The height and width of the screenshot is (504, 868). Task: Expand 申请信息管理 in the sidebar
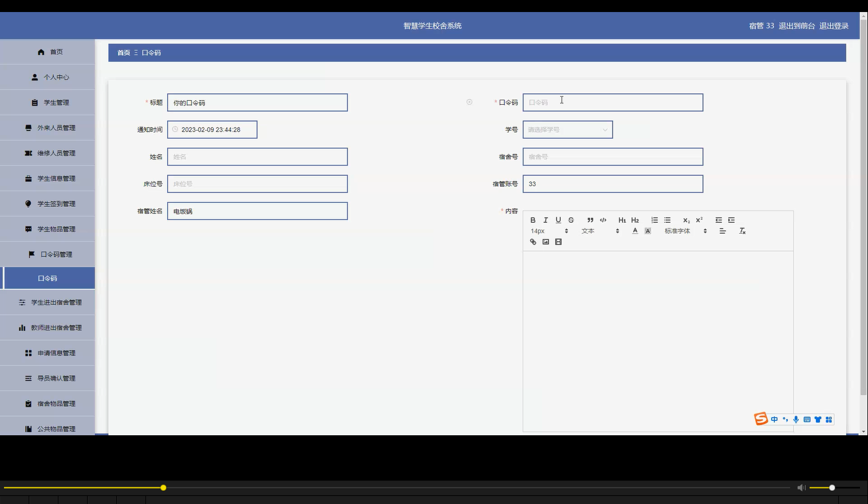[48, 353]
